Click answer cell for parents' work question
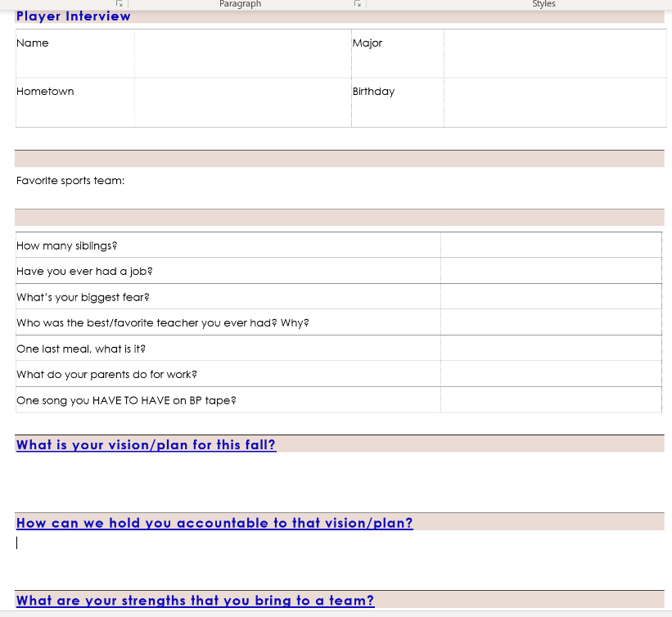 (551, 374)
